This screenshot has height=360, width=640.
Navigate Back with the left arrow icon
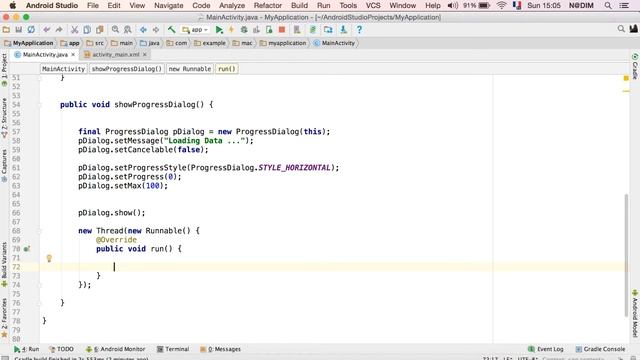pyautogui.click(x=143, y=30)
